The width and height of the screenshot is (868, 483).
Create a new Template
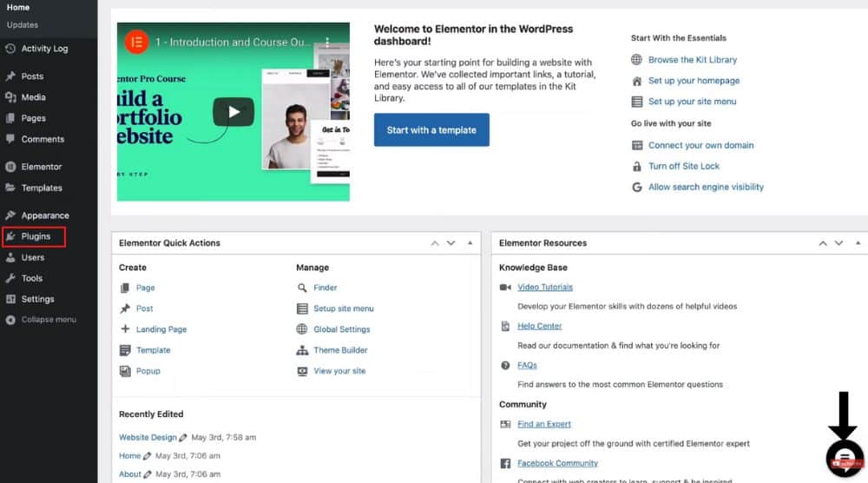(154, 351)
